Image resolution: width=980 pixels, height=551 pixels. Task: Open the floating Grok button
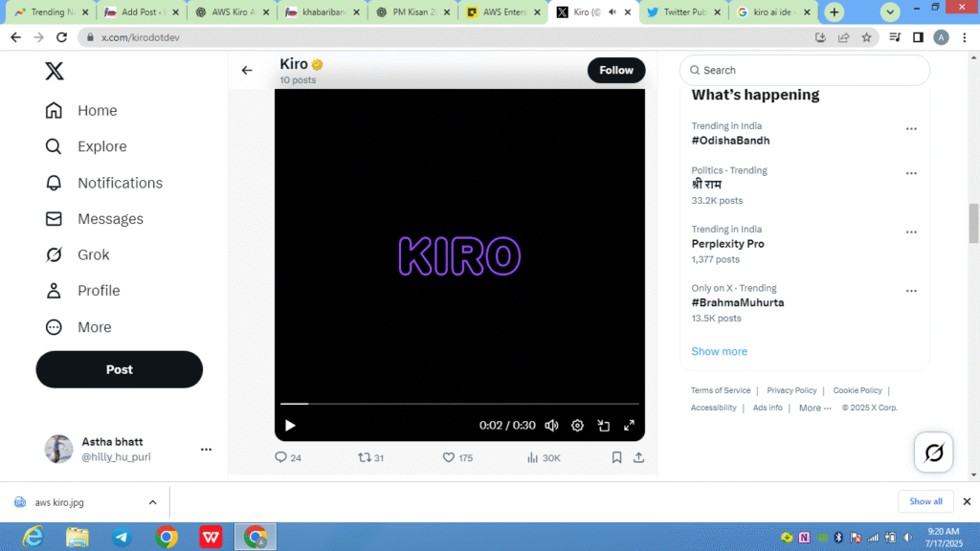[x=933, y=452]
